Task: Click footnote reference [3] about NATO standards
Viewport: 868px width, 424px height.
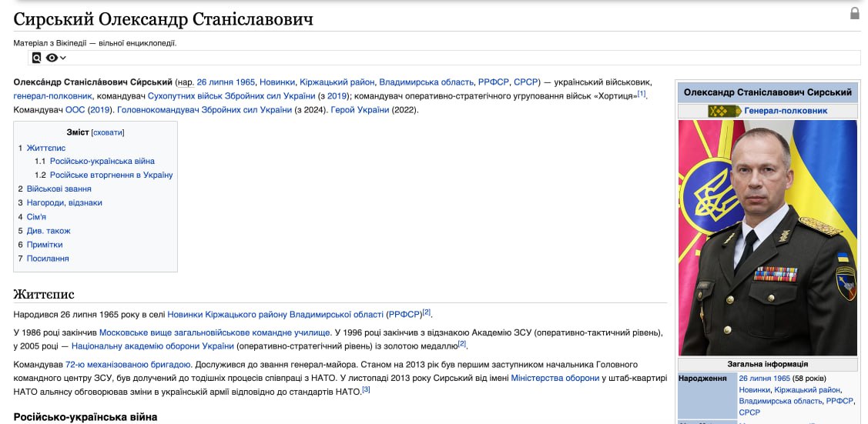Action: pyautogui.click(x=366, y=390)
